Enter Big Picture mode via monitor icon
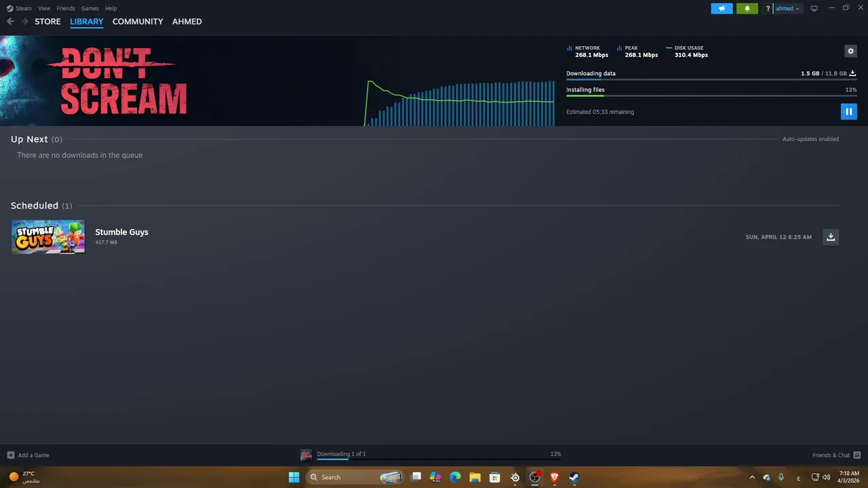 coord(814,9)
